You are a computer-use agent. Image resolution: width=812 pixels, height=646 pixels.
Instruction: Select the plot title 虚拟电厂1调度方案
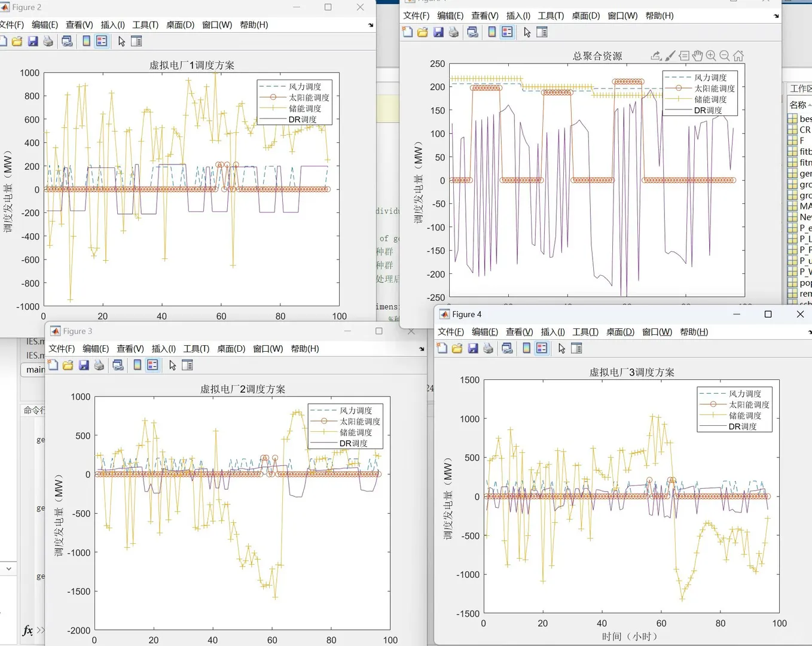[x=192, y=65]
